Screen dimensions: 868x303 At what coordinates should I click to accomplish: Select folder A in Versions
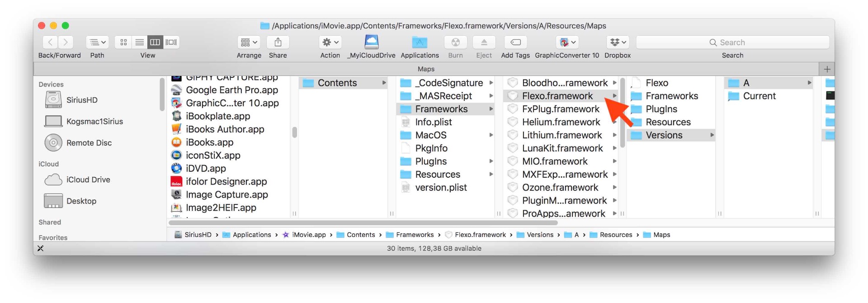pos(769,83)
